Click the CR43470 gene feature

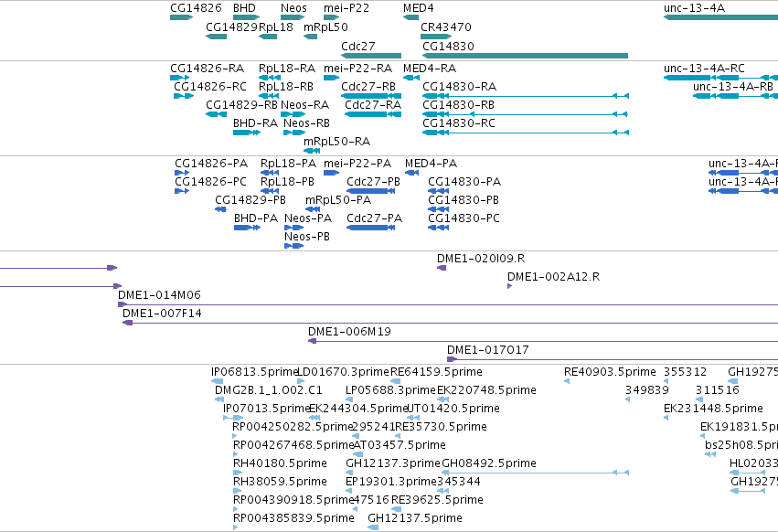tap(436, 37)
